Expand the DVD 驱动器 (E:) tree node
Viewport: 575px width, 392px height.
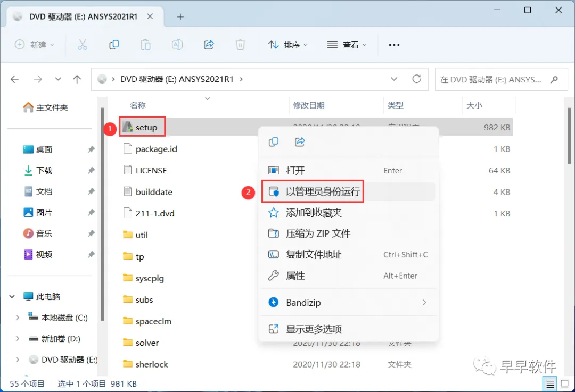[17, 360]
